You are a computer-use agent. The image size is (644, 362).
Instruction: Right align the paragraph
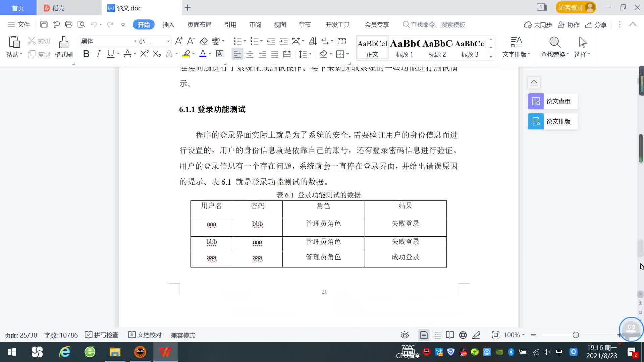(x=262, y=54)
